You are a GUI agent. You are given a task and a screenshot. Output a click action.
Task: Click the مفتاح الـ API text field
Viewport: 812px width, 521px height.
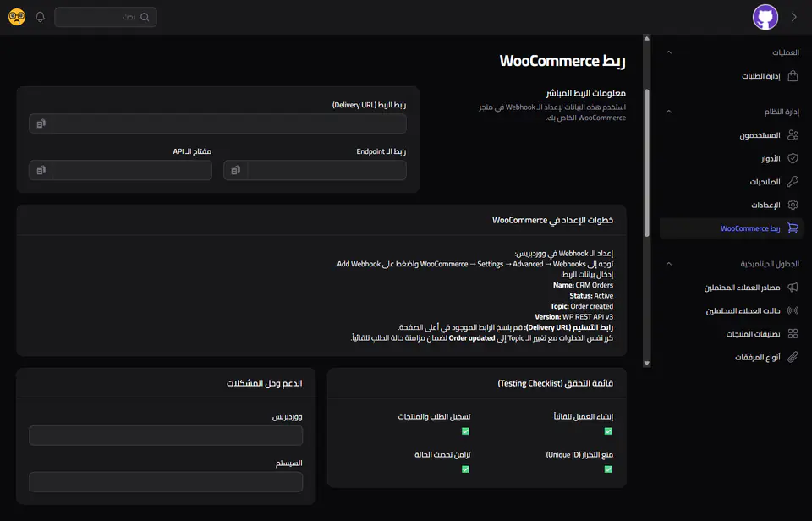click(x=120, y=170)
